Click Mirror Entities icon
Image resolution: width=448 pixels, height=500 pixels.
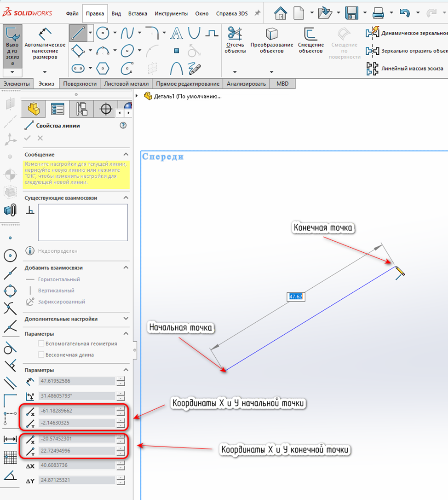click(372, 51)
